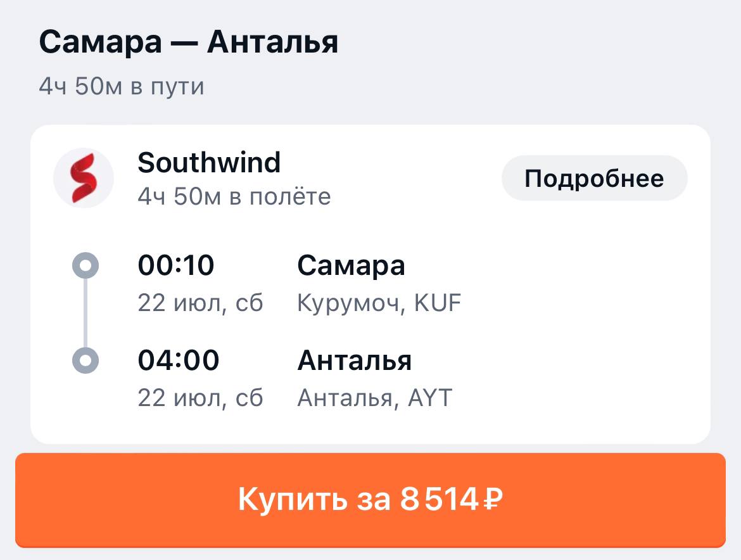
Task: Click the 00:10 departure time
Action: [x=176, y=266]
